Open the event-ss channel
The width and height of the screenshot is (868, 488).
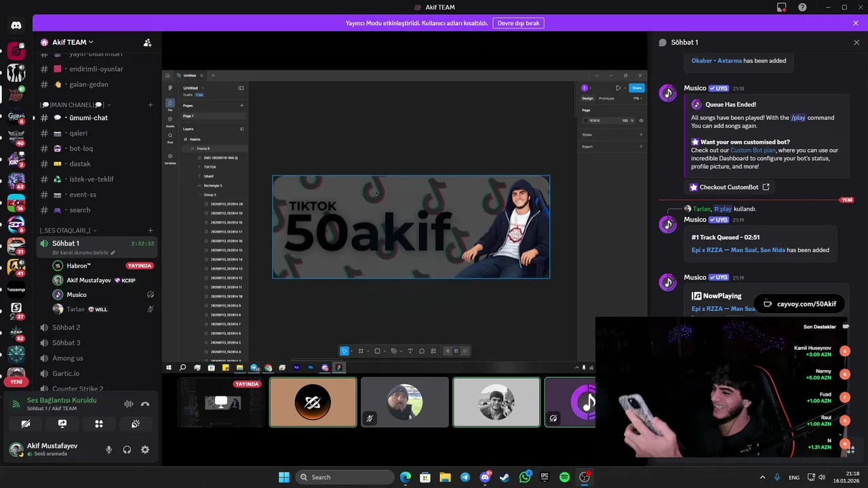pyautogui.click(x=97, y=195)
